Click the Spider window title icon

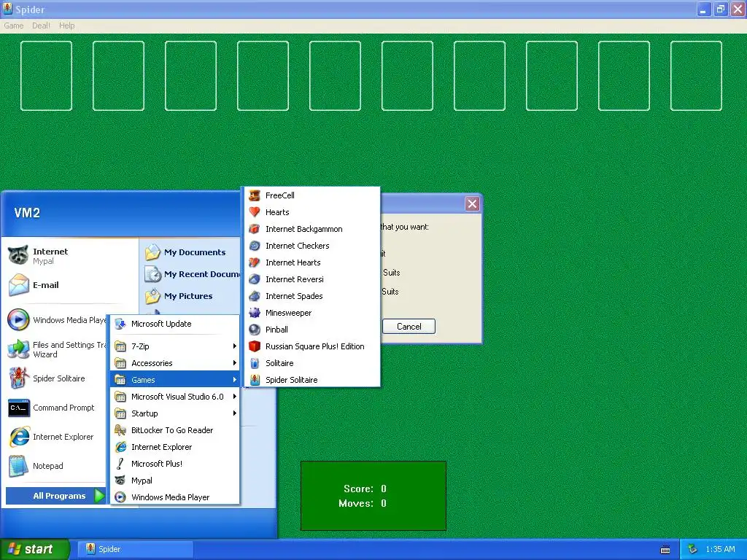(7, 9)
